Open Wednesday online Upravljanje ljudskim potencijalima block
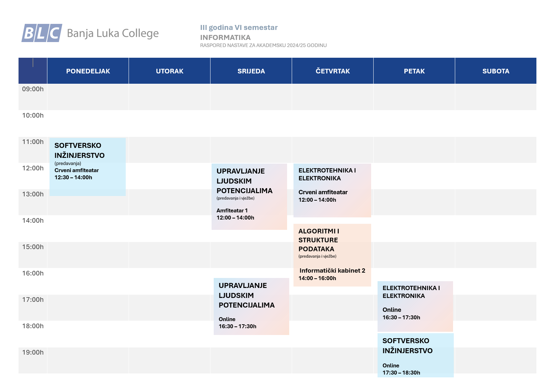 coord(251,306)
